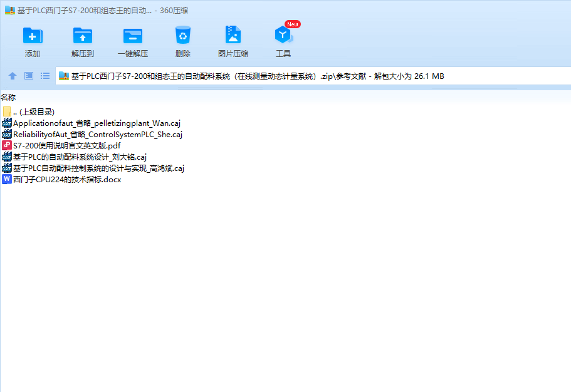The height and width of the screenshot is (392, 571).
Task: Sort by the 名称 column header
Action: point(8,97)
